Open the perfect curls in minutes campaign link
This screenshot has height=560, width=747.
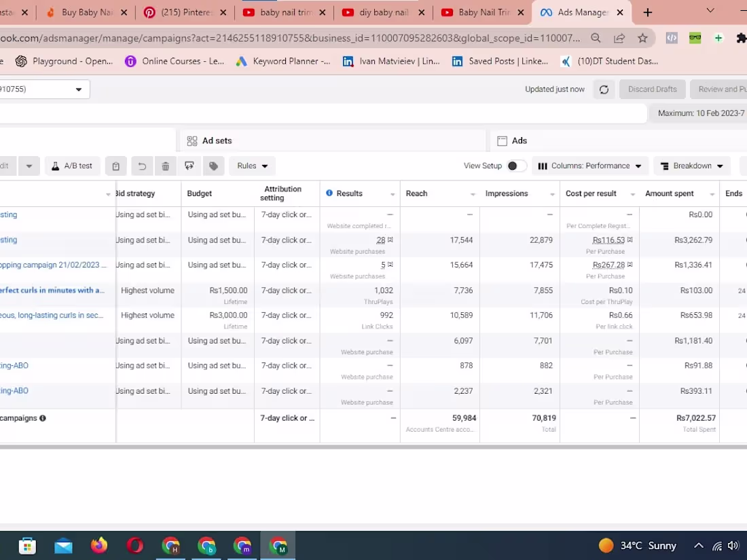pos(52,290)
